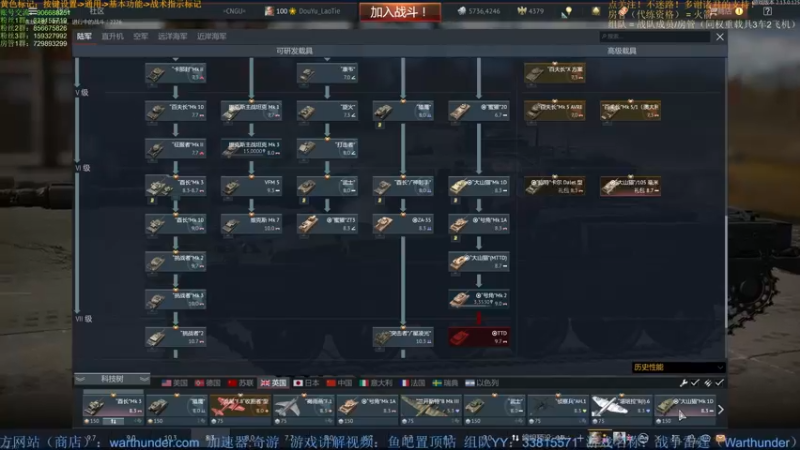The image size is (800, 450).
Task: Close the research tree with X
Action: pos(720,37)
